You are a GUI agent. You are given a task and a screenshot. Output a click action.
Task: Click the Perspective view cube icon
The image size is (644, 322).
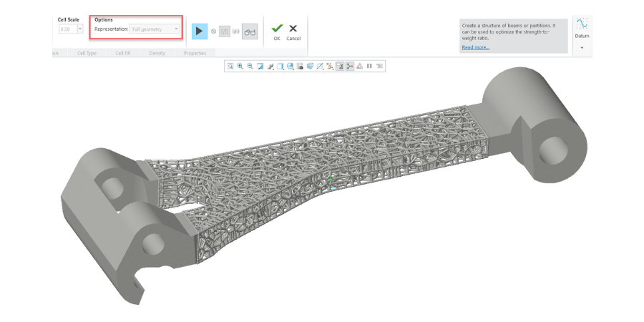point(311,66)
